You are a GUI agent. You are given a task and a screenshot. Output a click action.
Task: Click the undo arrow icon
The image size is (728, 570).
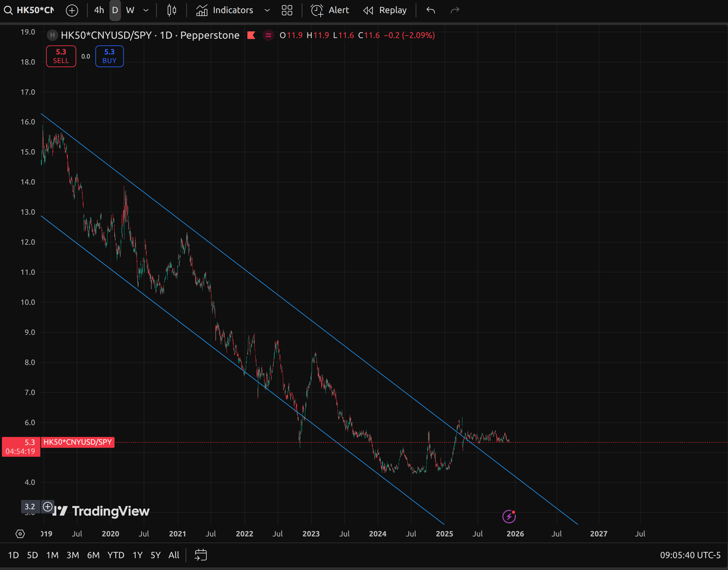pos(430,10)
